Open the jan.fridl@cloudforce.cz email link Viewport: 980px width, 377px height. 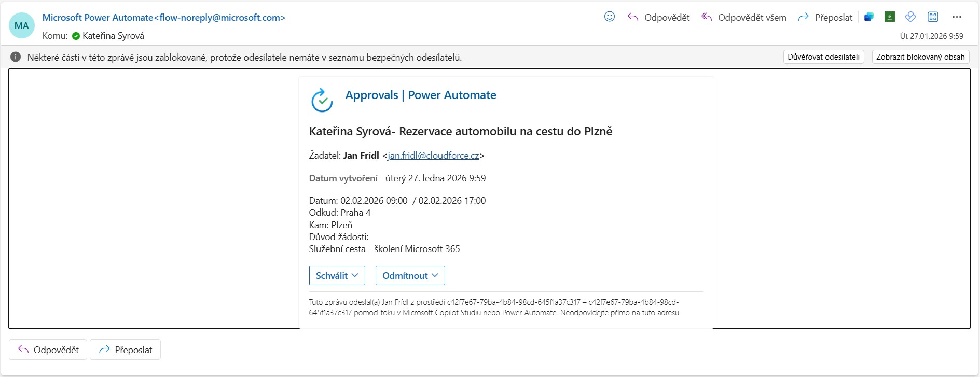[434, 156]
